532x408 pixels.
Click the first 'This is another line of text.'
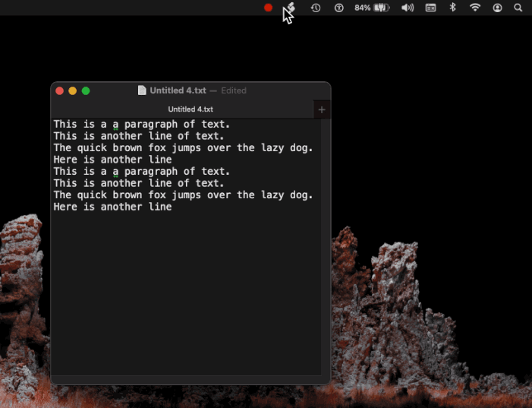tap(139, 136)
